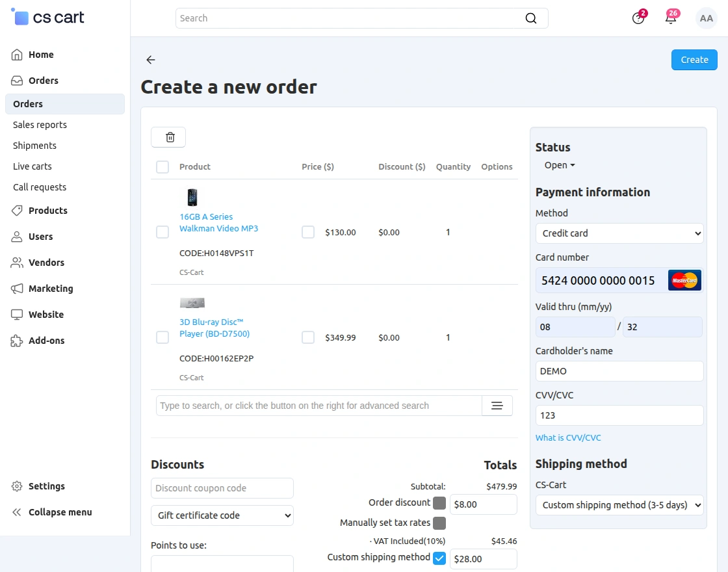Viewport: 728px width, 572px height.
Task: Click the Blu-ray player product thumbnail
Action: click(x=192, y=303)
